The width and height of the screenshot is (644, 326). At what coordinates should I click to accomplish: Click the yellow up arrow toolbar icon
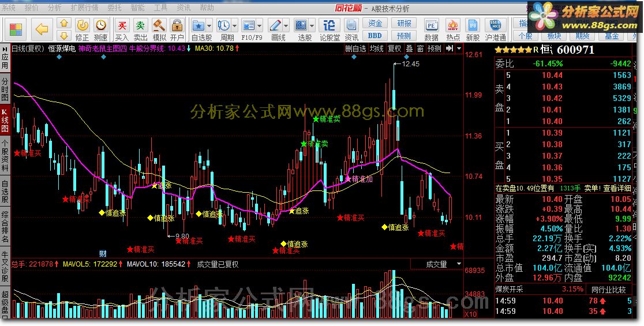point(63,23)
